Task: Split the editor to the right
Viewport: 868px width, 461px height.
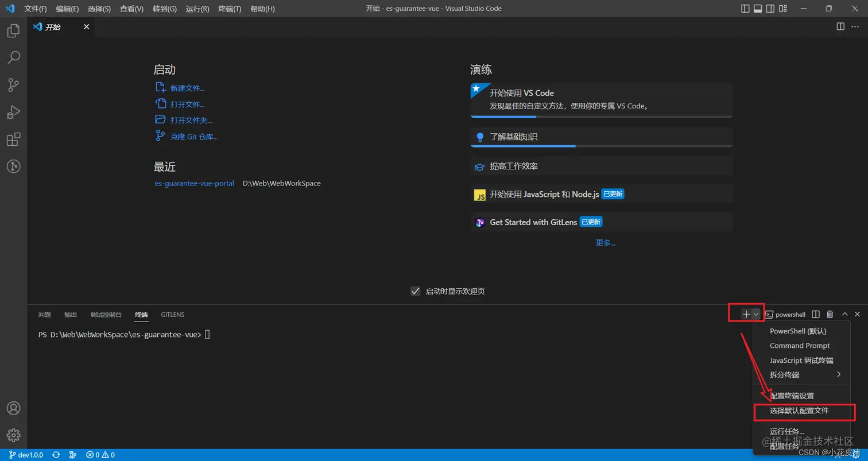Action: tap(840, 27)
